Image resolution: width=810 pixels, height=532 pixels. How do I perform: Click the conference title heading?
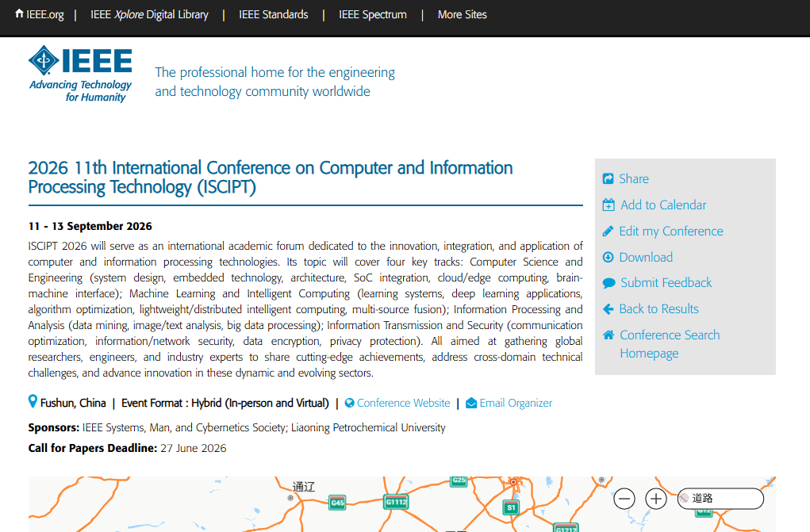click(x=271, y=177)
